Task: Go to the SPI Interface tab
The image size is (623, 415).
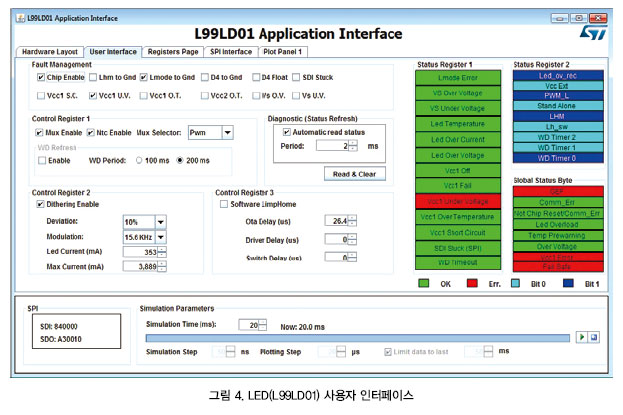Action: pos(231,52)
